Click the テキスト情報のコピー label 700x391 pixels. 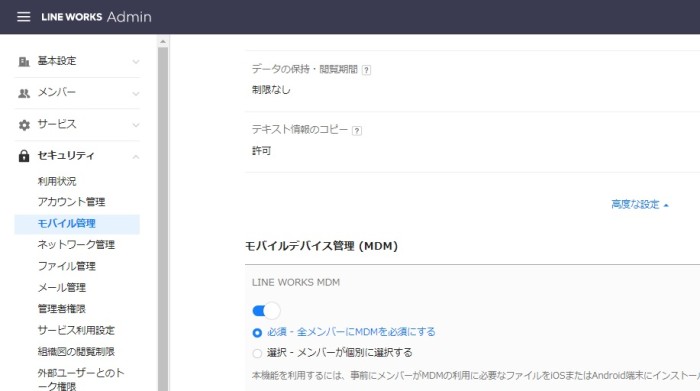tap(300, 130)
